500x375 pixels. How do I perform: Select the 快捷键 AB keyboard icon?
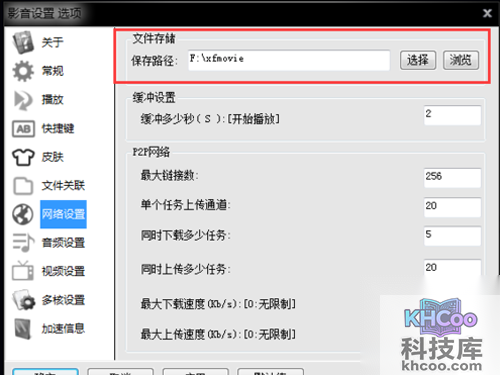tap(23, 129)
